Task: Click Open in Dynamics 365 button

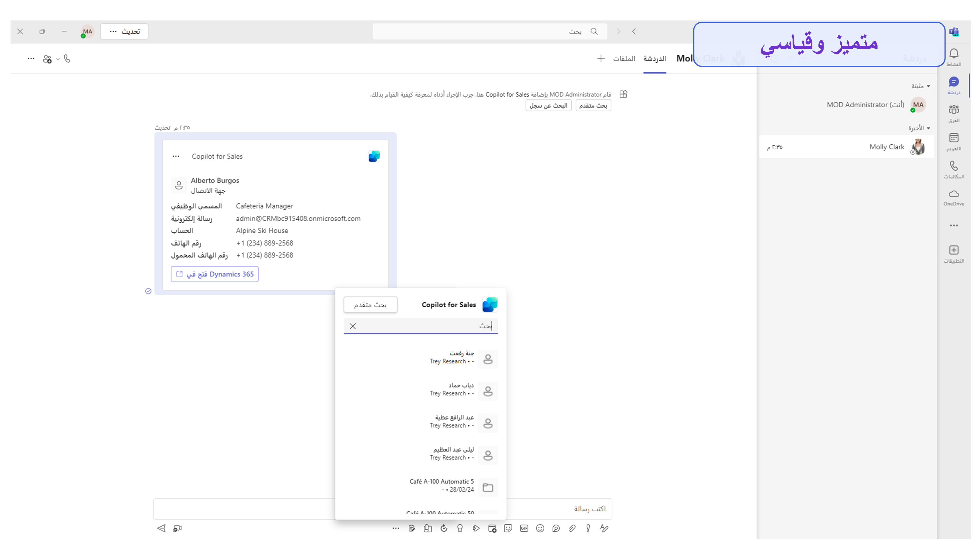Action: 214,274
